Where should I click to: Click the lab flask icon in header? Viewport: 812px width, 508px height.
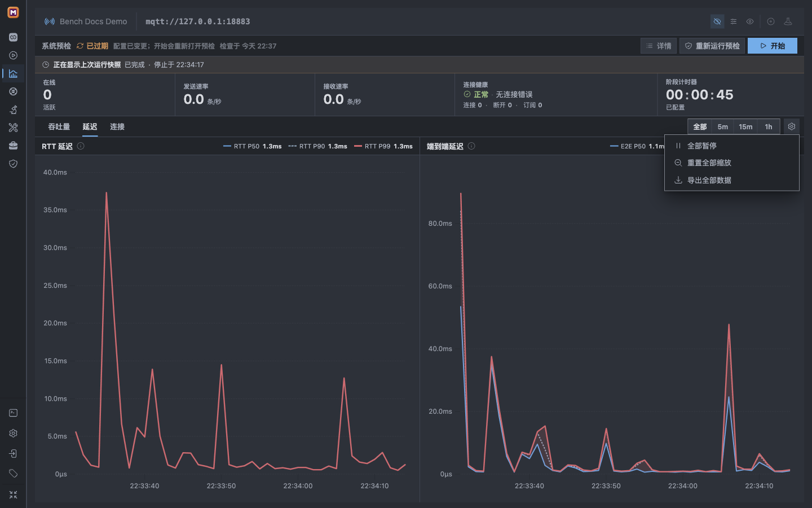(x=788, y=21)
